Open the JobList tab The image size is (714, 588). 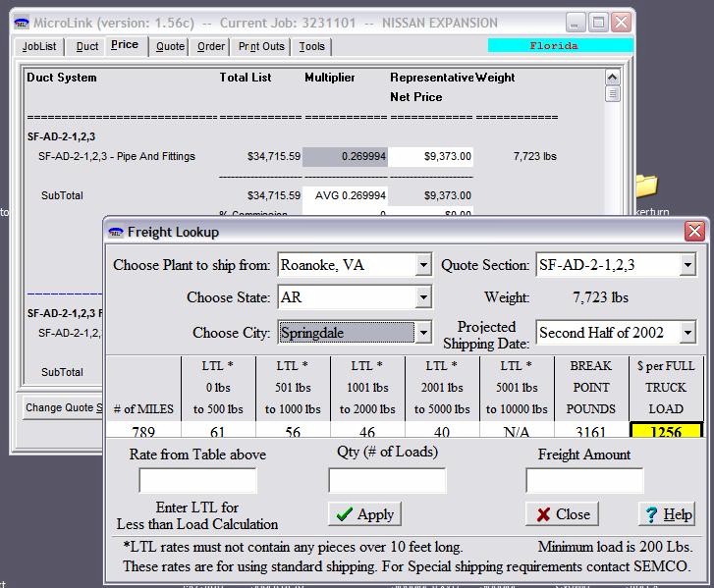pyautogui.click(x=39, y=46)
